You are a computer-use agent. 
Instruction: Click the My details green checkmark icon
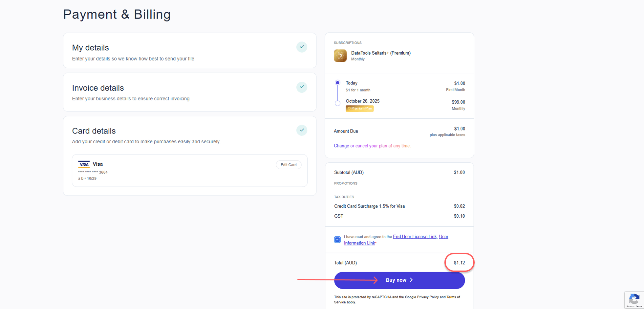click(302, 47)
